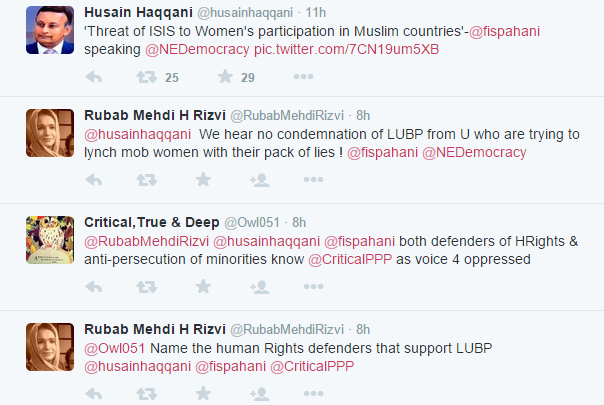The width and height of the screenshot is (604, 405).
Task: View Critical,True & Deep owl avatar
Action: pyautogui.click(x=50, y=240)
